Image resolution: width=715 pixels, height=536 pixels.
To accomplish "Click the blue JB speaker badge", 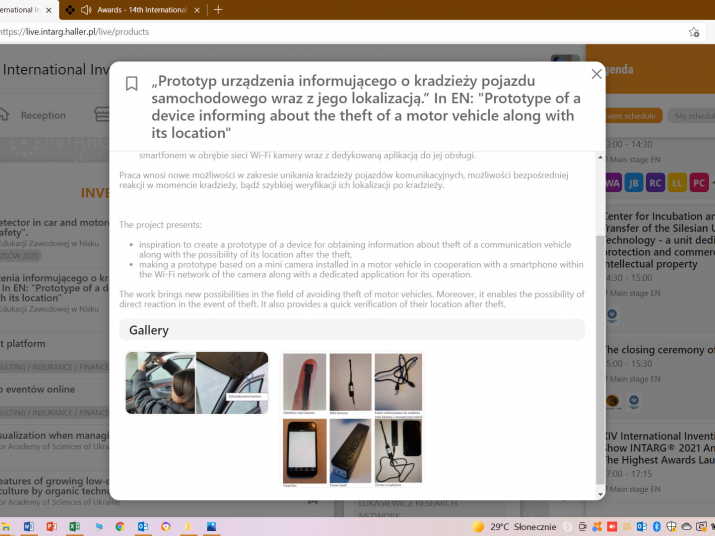I will (x=633, y=183).
